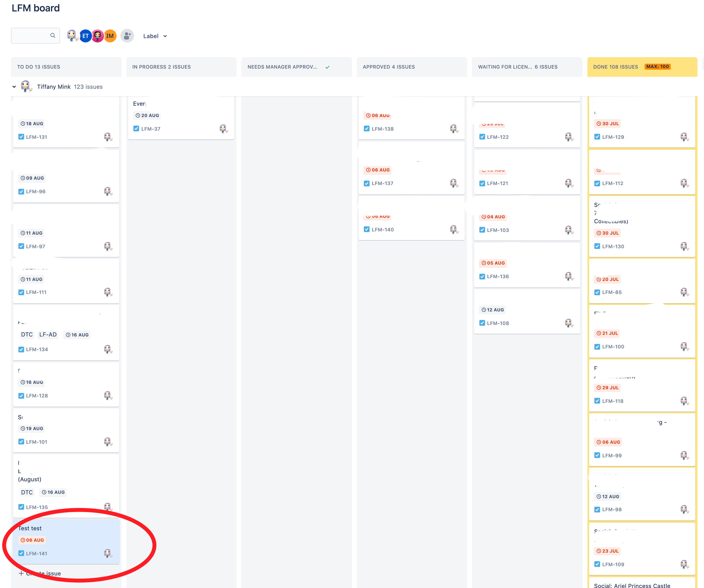This screenshot has height=588, width=704.
Task: Select the IM avatar filter
Action: (x=110, y=35)
